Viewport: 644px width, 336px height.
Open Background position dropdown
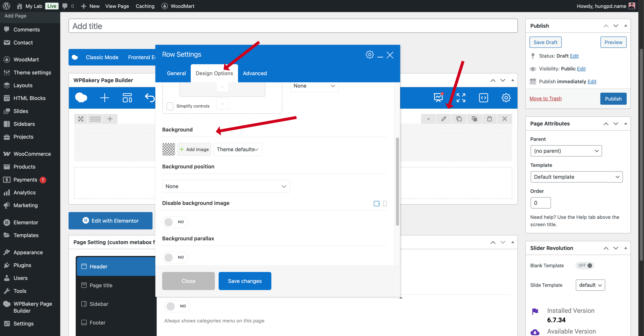[226, 186]
